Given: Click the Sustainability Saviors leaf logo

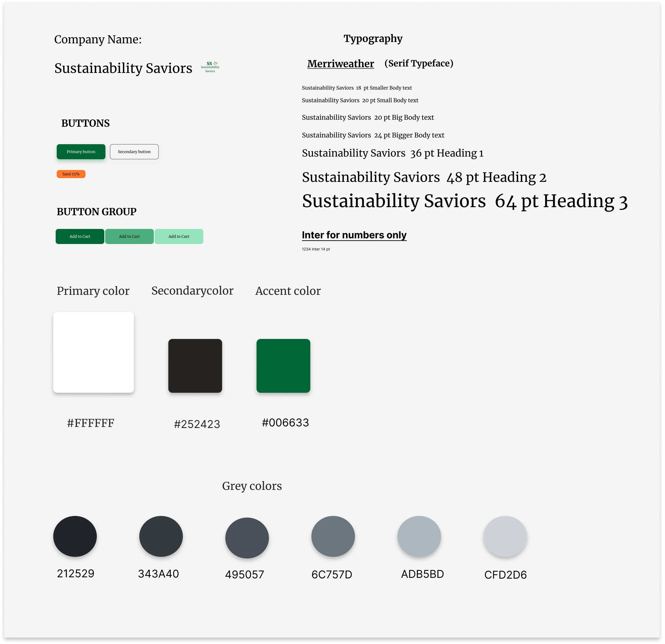Looking at the screenshot, I should (x=210, y=67).
